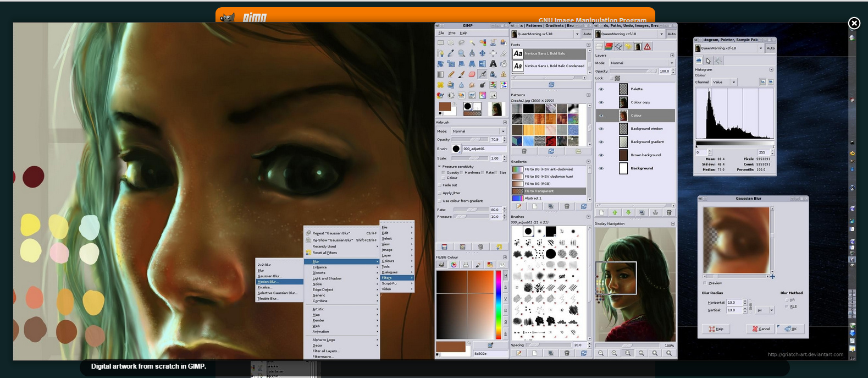Lower the selected layer with the down arrow
Viewport: 868px width, 378px height.
(628, 212)
